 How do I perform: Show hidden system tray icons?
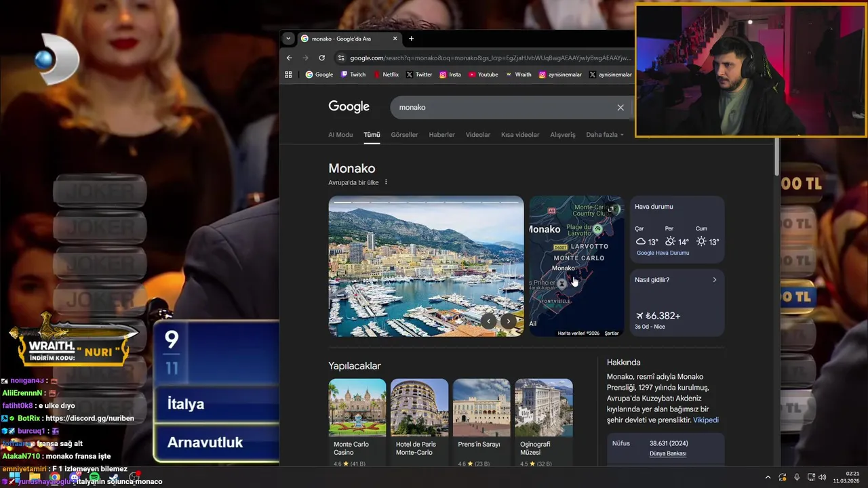click(x=768, y=477)
